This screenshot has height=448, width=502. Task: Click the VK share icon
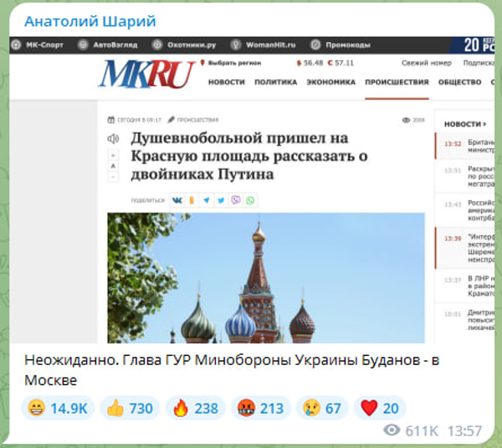click(x=177, y=200)
